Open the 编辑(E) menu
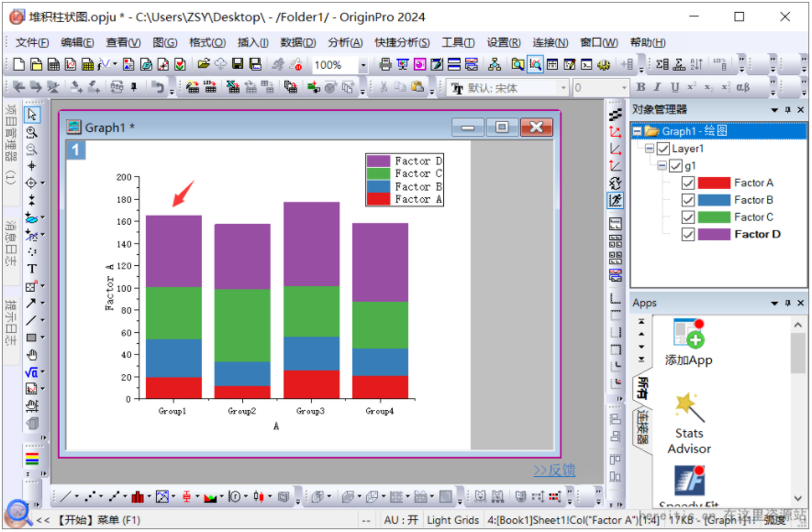The image size is (812, 532). click(x=77, y=42)
